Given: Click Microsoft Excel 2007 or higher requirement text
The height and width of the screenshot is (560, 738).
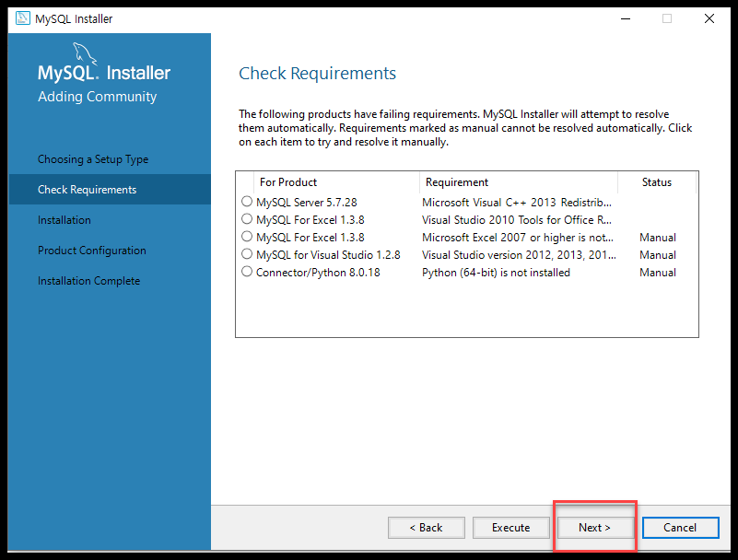Looking at the screenshot, I should coord(518,238).
